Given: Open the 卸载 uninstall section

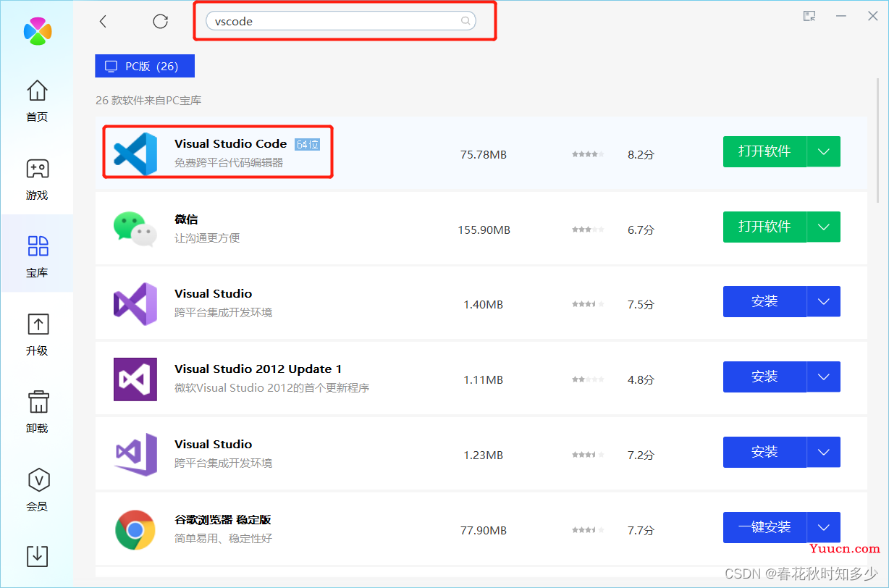Looking at the screenshot, I should (37, 412).
